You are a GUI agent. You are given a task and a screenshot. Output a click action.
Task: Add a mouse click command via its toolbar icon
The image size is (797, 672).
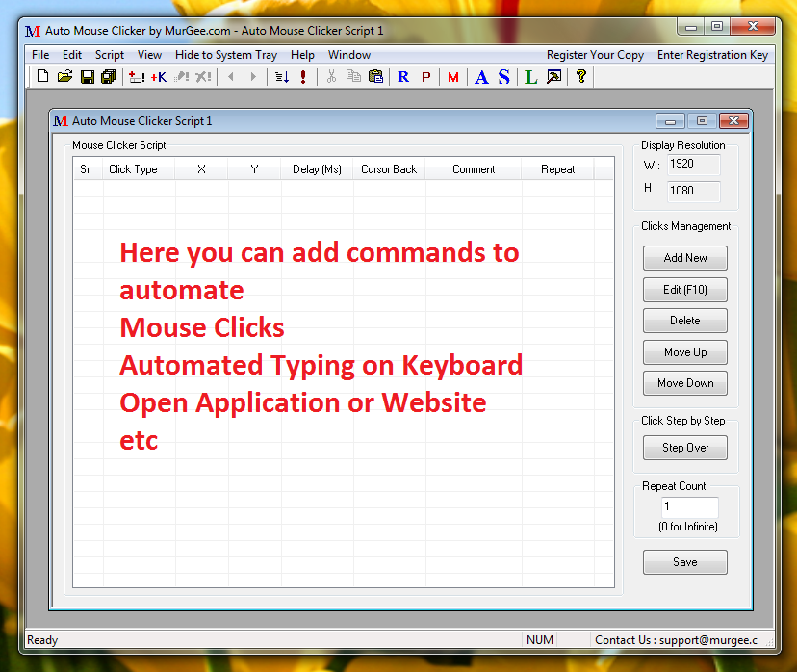(135, 77)
